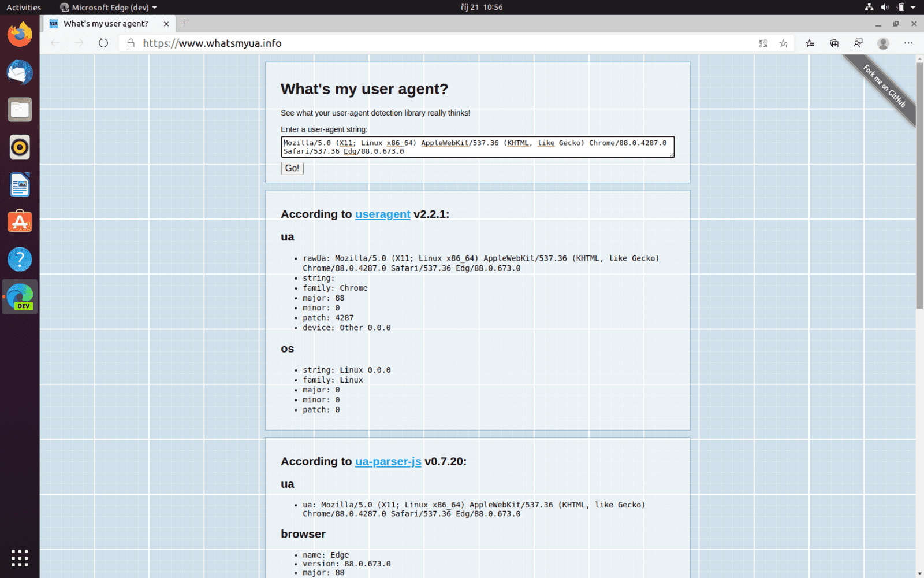The height and width of the screenshot is (578, 924).
Task: View site security info via lock icon
Action: coord(131,43)
